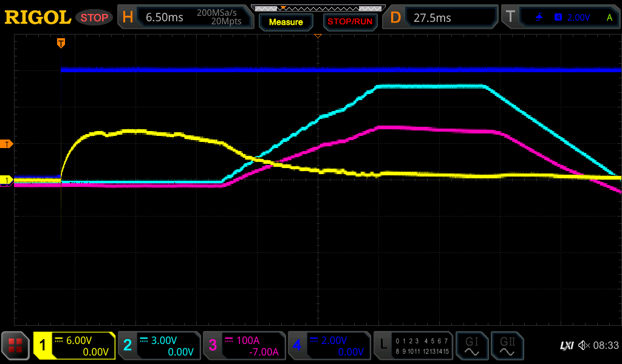Image resolution: width=622 pixels, height=364 pixels.
Task: Click the channel 1 ground level marker
Action: pyautogui.click(x=7, y=180)
